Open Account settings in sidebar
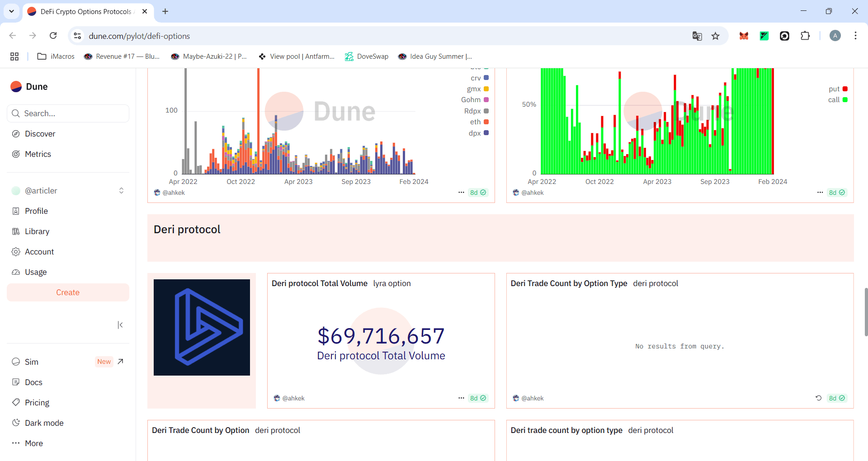The width and height of the screenshot is (868, 461). coord(39,252)
